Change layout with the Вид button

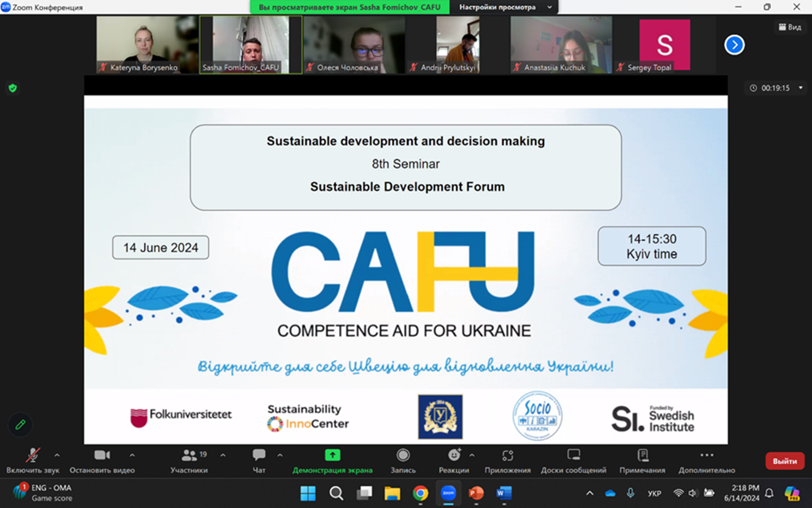[x=790, y=27]
